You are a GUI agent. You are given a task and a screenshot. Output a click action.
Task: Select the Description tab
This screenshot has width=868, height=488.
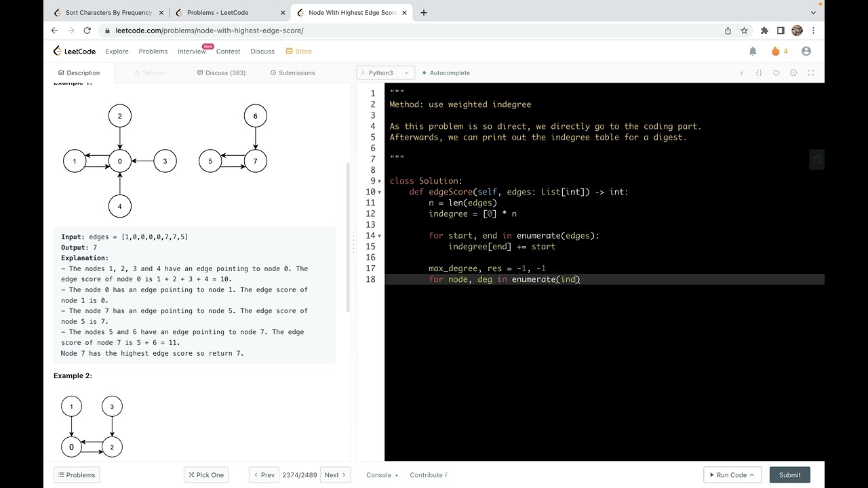coord(79,73)
